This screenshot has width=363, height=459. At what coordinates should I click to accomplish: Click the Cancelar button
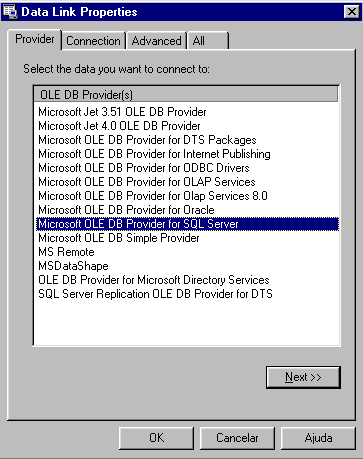(237, 438)
